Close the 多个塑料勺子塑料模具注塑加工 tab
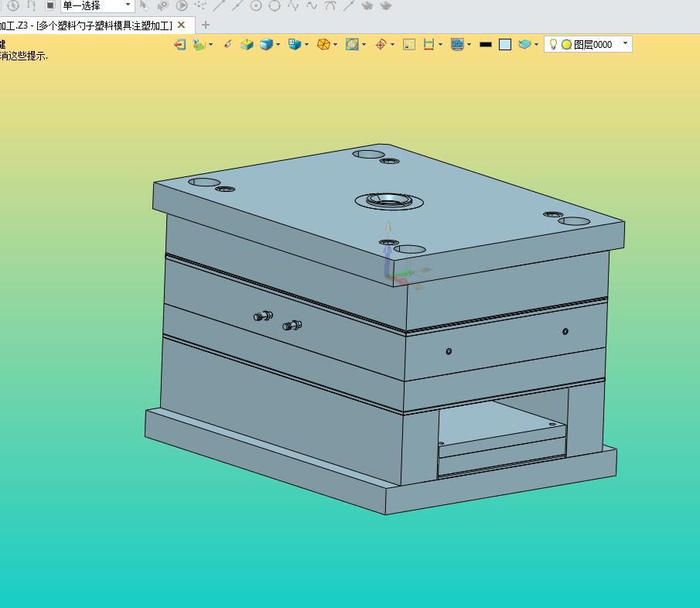This screenshot has width=700, height=608. pyautogui.click(x=182, y=25)
